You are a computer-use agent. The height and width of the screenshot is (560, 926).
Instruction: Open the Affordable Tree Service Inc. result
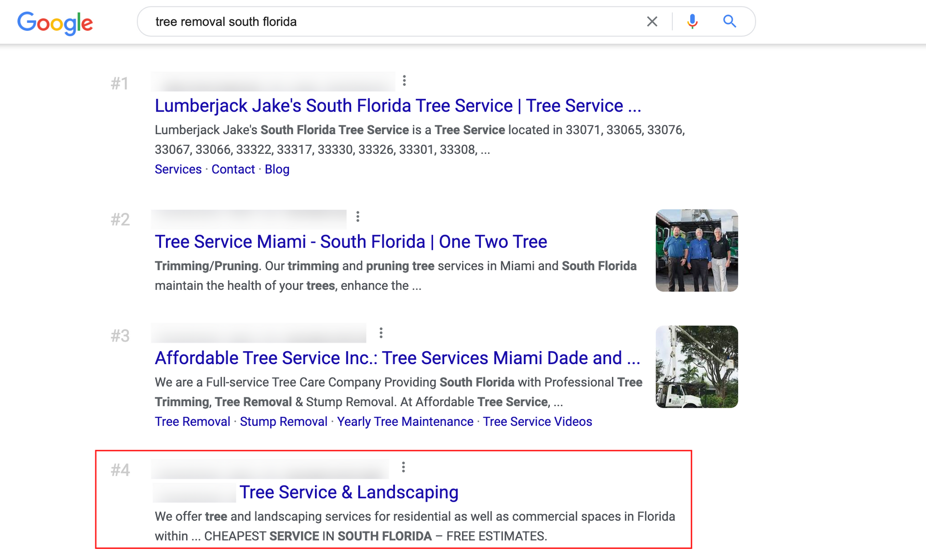[x=397, y=358]
